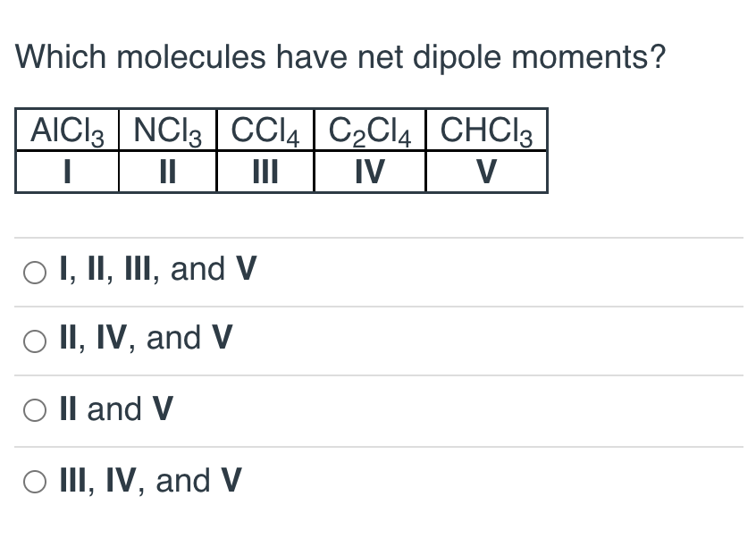The height and width of the screenshot is (547, 756).
Task: Click Roman numeral IV in the table
Action: point(368,171)
